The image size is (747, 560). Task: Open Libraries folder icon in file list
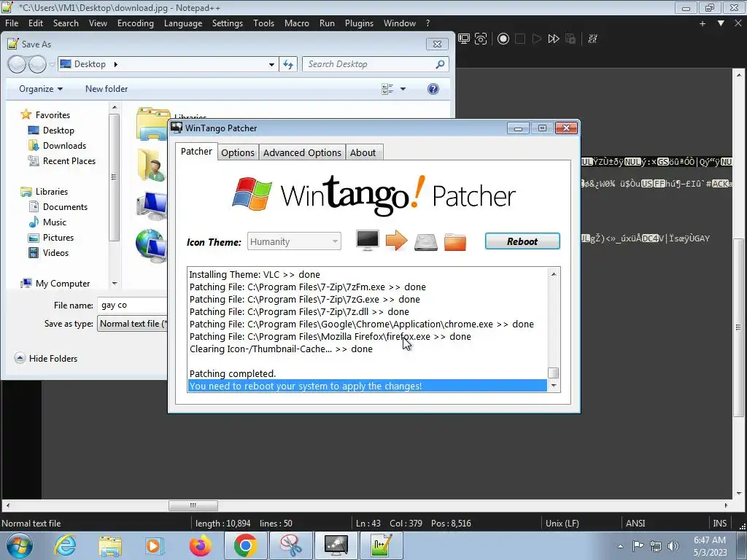152,124
